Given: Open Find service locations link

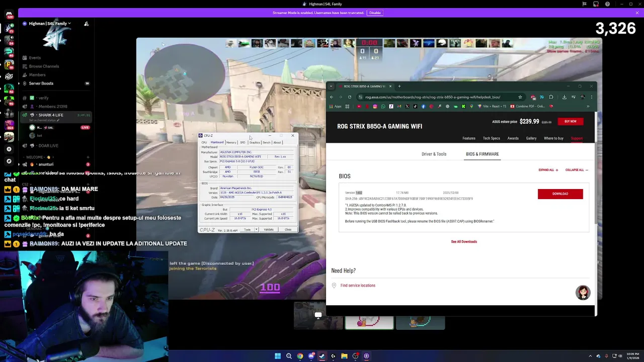Looking at the screenshot, I should 358,286.
